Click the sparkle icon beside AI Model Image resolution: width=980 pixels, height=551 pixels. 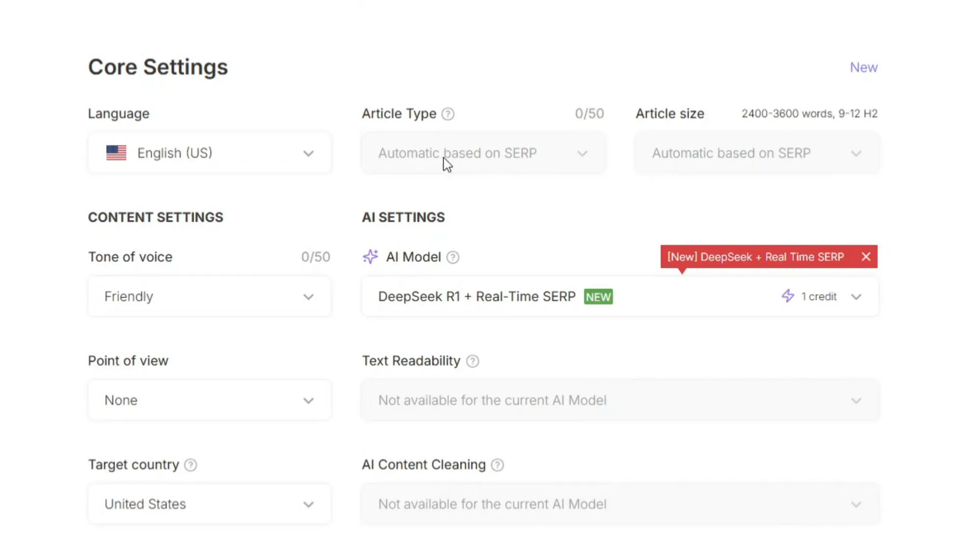(371, 257)
